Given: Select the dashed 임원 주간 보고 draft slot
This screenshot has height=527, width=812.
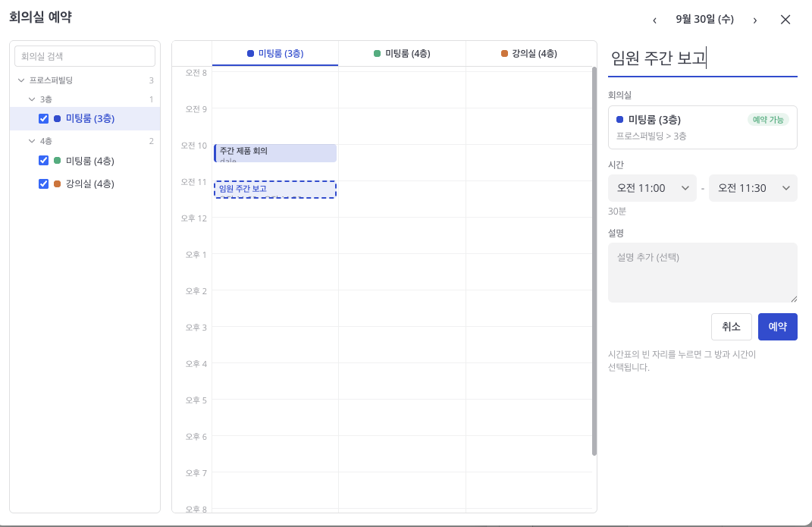Looking at the screenshot, I should click(275, 190).
